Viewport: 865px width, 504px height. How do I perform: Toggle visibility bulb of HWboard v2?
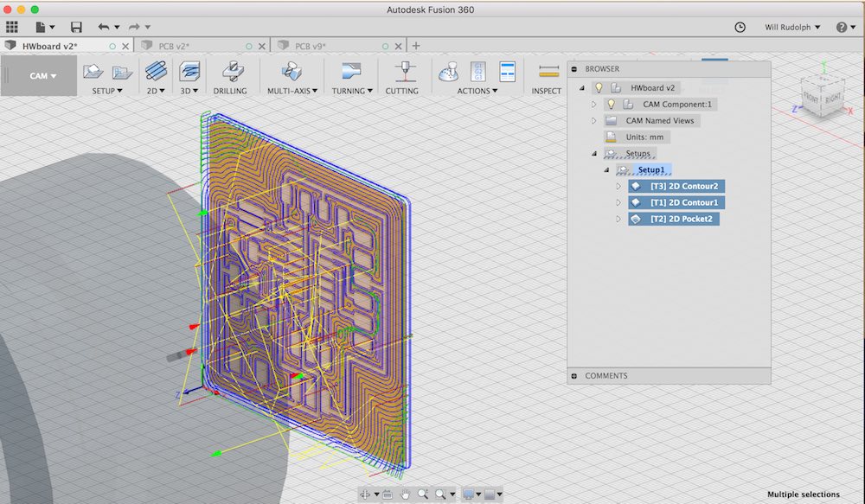(x=599, y=87)
